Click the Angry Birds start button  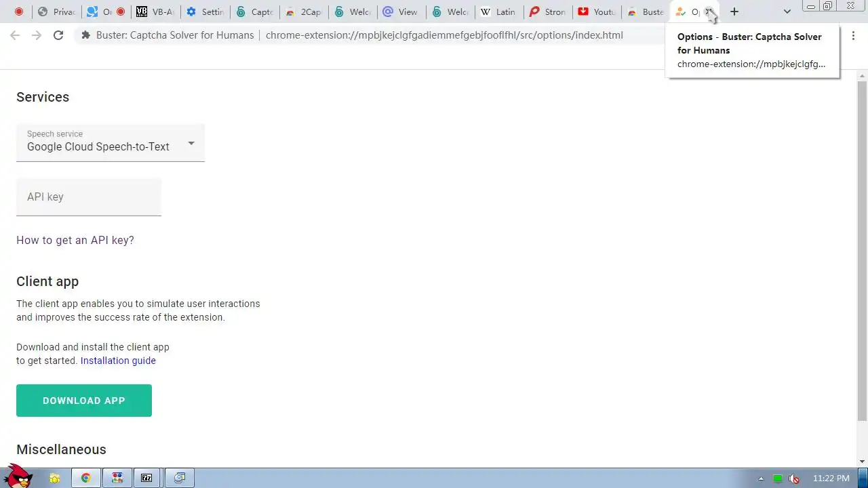17,477
